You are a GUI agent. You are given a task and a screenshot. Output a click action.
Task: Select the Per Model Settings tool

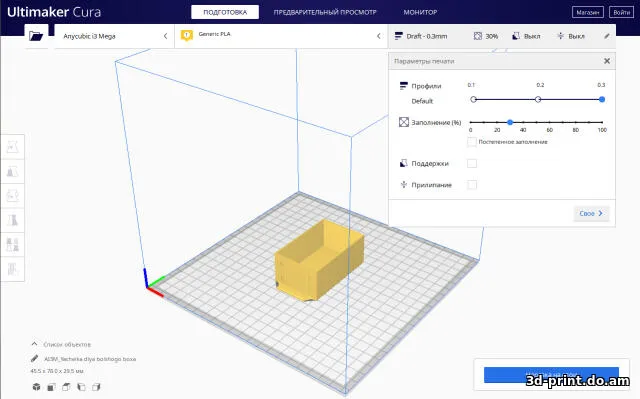pyautogui.click(x=13, y=245)
